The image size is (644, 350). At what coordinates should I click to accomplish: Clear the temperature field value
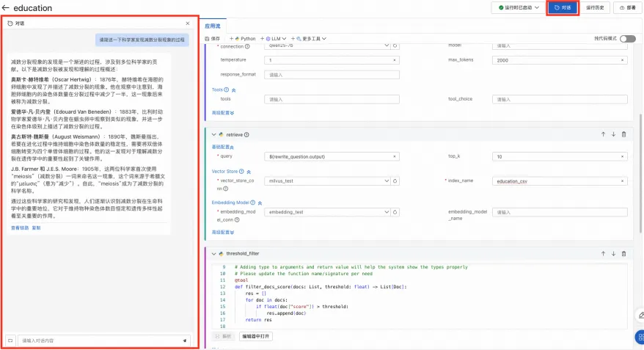[x=395, y=60]
